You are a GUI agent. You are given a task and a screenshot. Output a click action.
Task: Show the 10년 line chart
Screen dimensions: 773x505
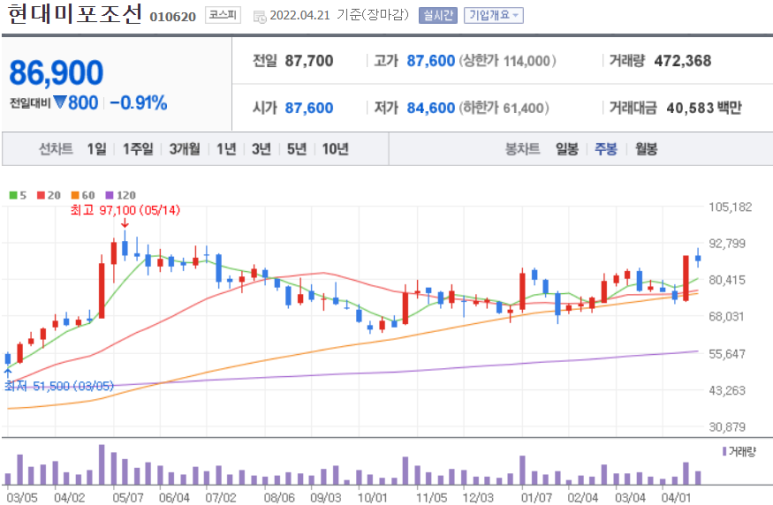click(334, 149)
